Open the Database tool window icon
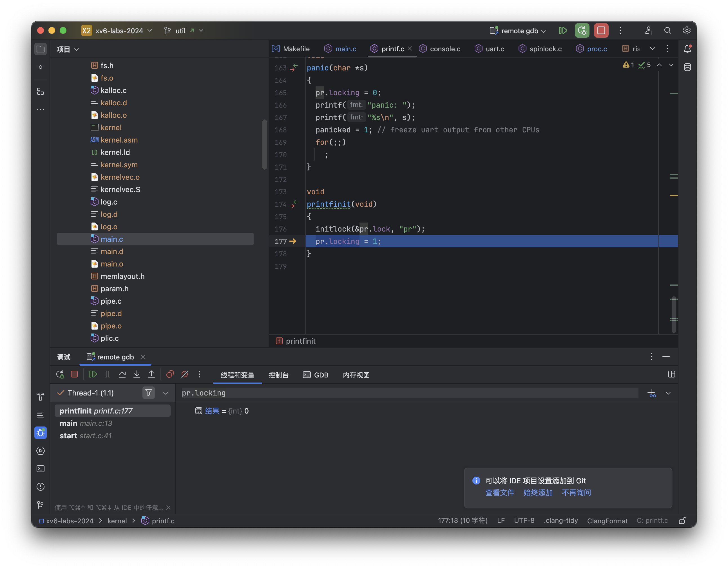 (x=687, y=67)
